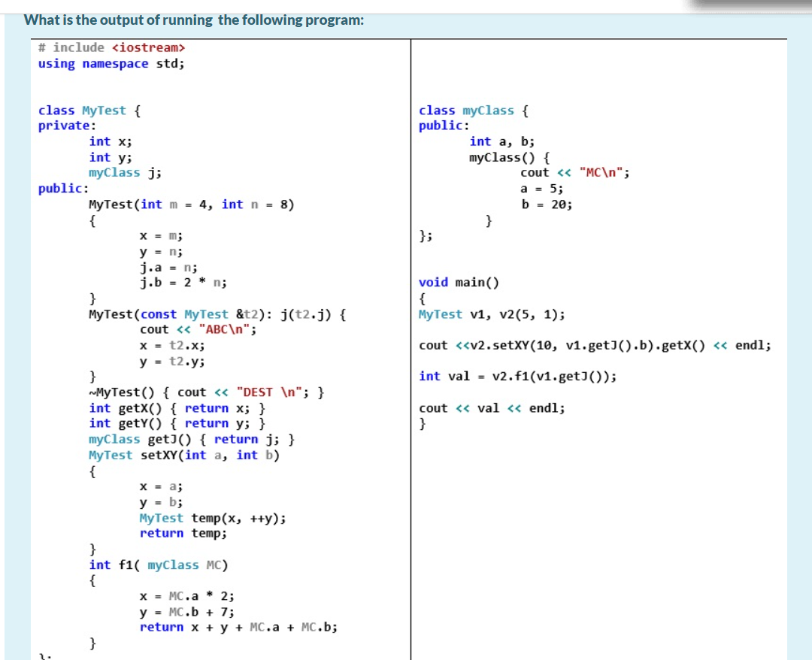Click the 'y = t2.y;' line

coord(172,362)
